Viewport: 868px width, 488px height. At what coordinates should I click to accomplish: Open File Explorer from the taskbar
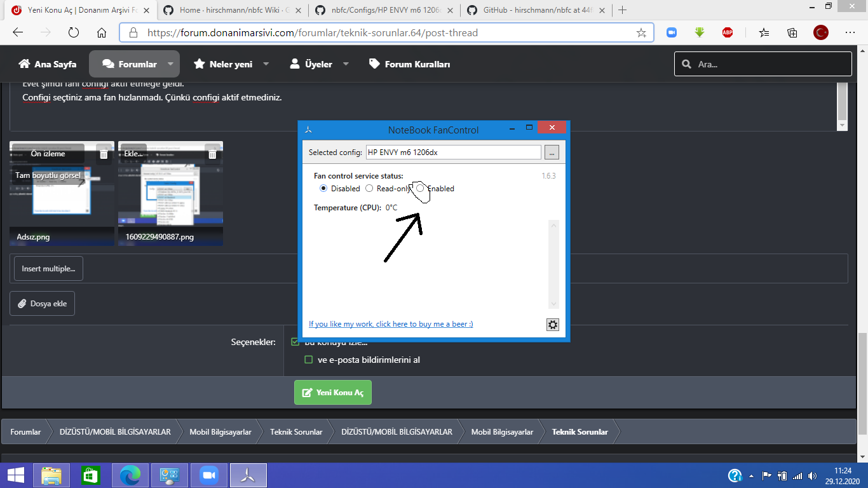tap(51, 475)
